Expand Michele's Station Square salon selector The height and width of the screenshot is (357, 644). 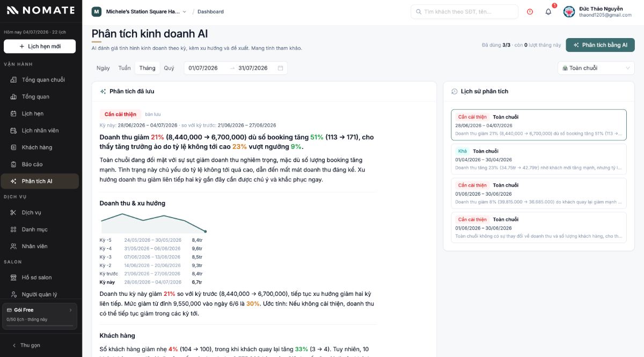(139, 12)
